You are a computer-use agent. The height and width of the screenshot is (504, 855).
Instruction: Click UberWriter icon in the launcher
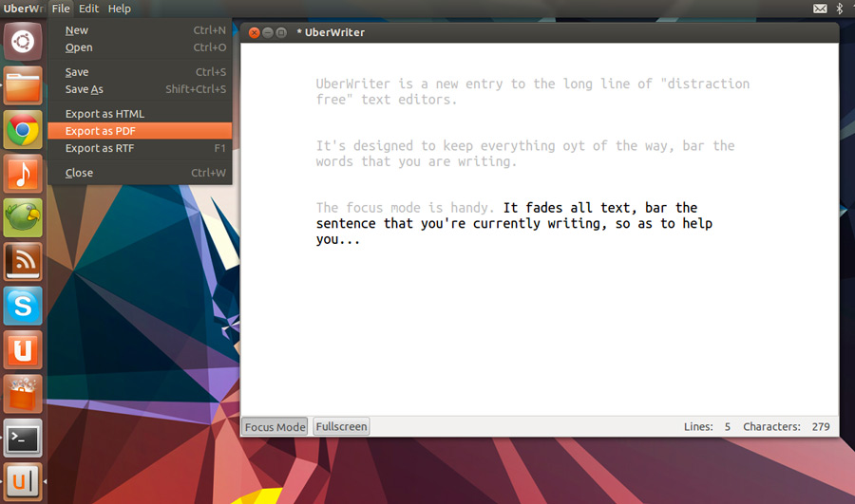tap(23, 482)
